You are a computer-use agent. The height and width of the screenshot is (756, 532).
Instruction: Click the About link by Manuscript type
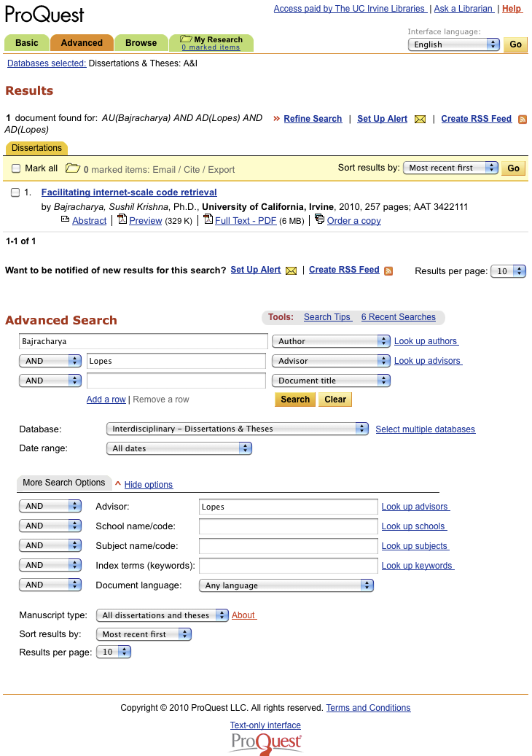[x=244, y=615]
